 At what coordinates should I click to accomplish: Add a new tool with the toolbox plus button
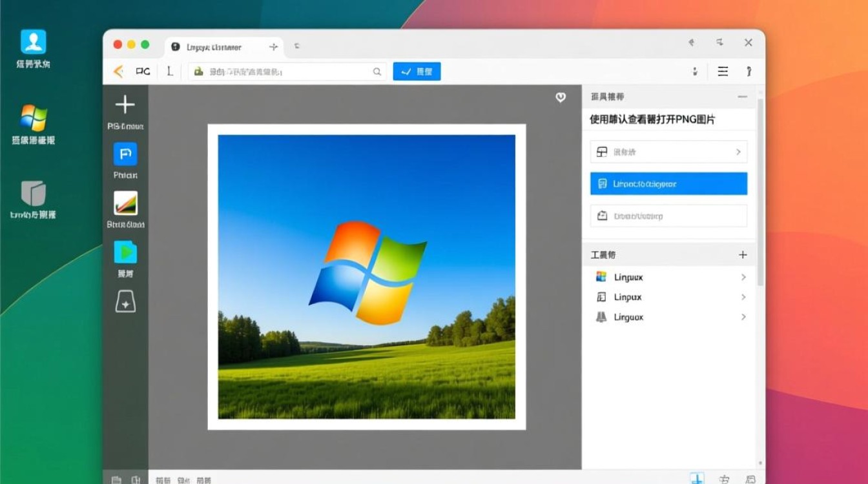(x=742, y=254)
